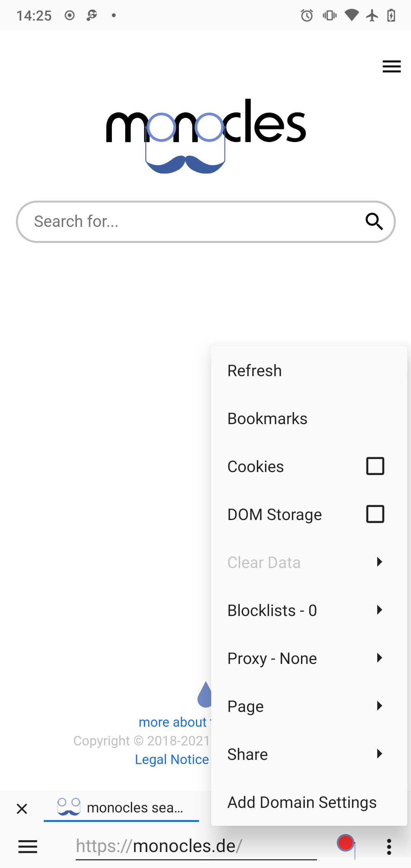
Task: Open the page hamburger menu at top right
Action: pyautogui.click(x=392, y=67)
